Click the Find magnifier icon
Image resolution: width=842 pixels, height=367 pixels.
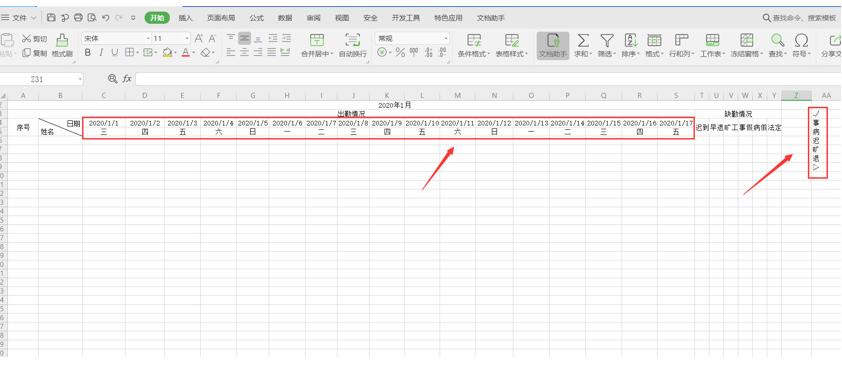click(776, 40)
